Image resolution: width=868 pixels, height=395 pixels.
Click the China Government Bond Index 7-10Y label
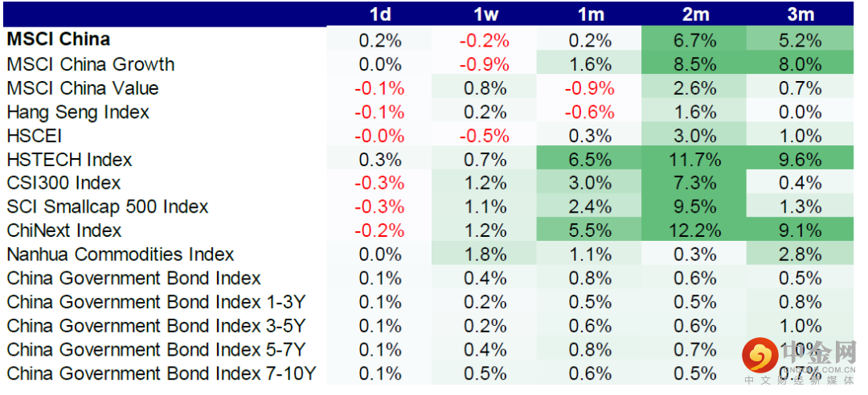coord(162,373)
